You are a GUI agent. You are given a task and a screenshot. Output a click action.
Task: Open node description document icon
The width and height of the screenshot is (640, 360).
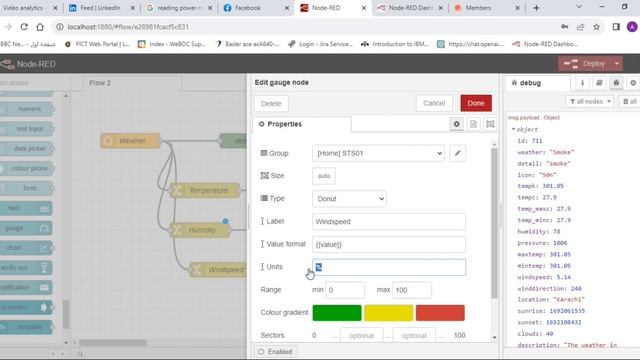click(473, 124)
